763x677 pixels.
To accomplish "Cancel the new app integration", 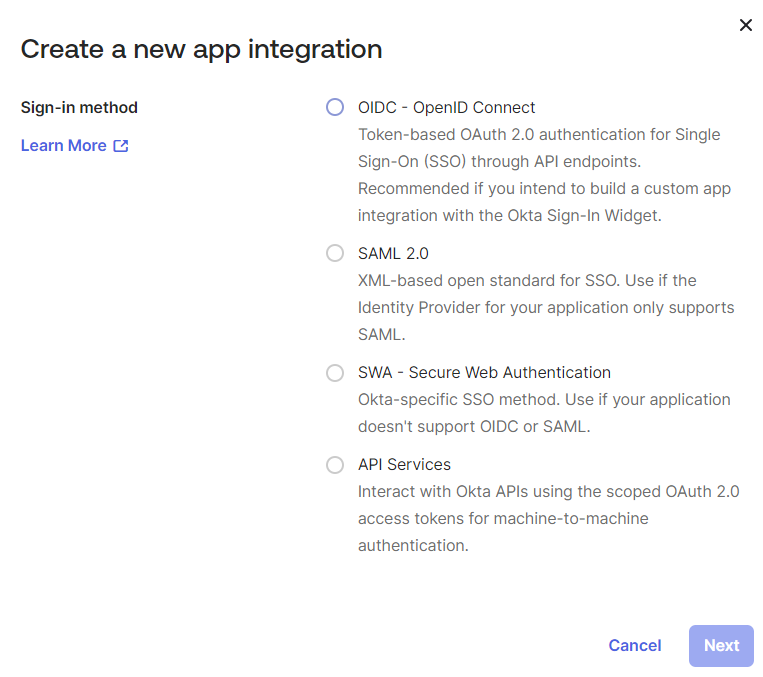I will tap(634, 646).
